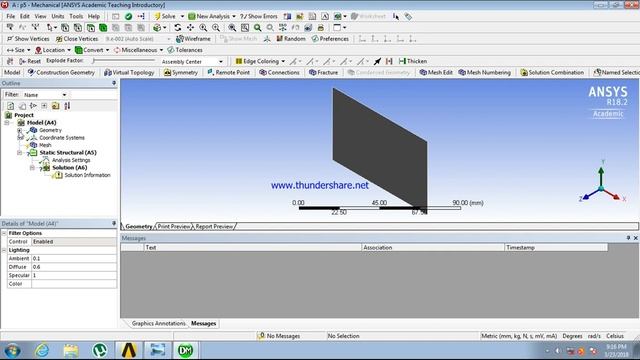Activate the Zoom tool with plus magnifier
The width and height of the screenshot is (640, 360).
pyautogui.click(x=203, y=27)
